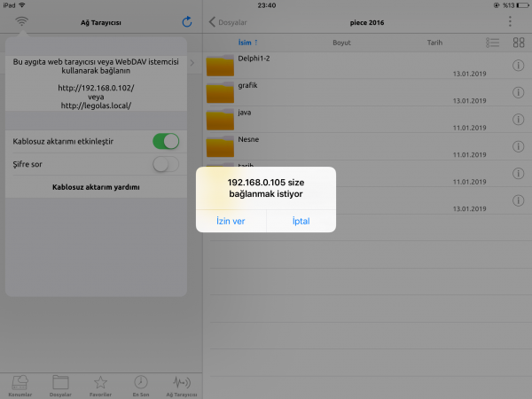Open the java folder icon
Screen dimensions: 532x399
(219, 120)
